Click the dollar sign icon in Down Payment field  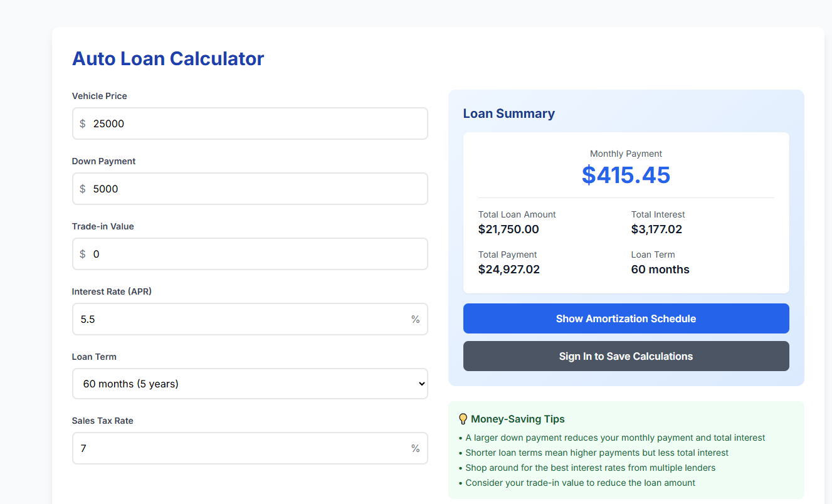click(82, 189)
